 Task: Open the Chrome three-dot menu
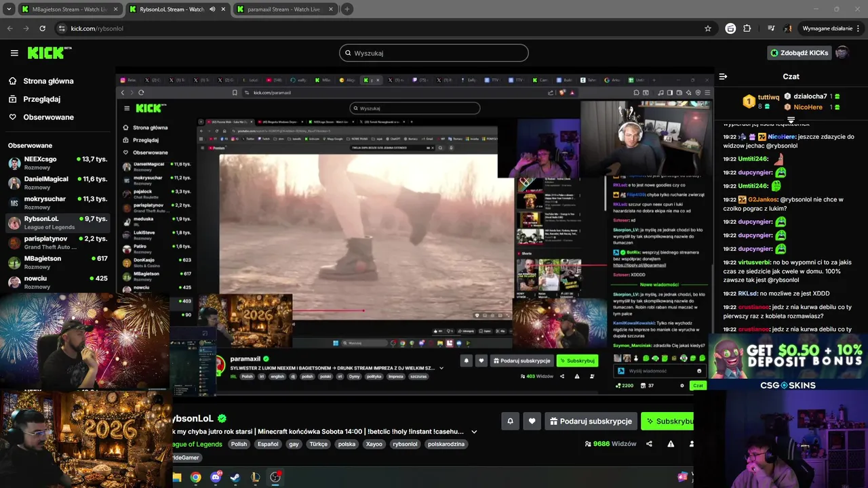point(859,28)
